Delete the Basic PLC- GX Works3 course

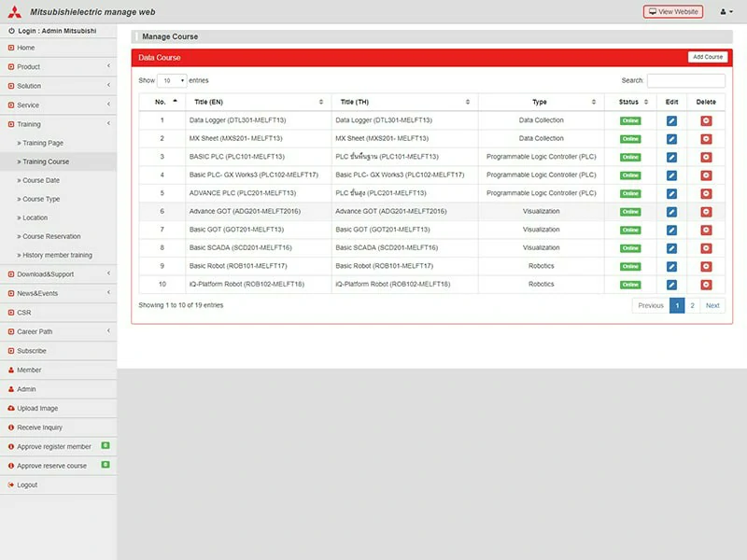point(706,175)
